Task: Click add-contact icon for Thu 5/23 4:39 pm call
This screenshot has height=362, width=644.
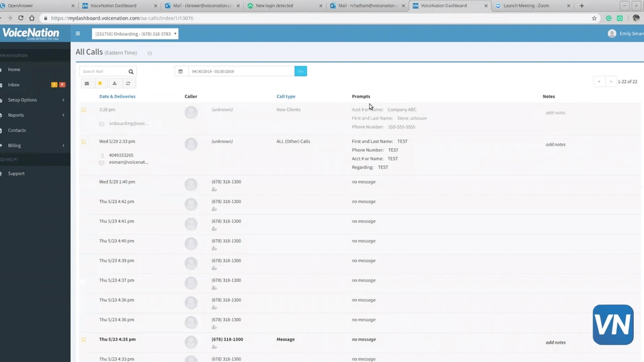Action: (214, 268)
